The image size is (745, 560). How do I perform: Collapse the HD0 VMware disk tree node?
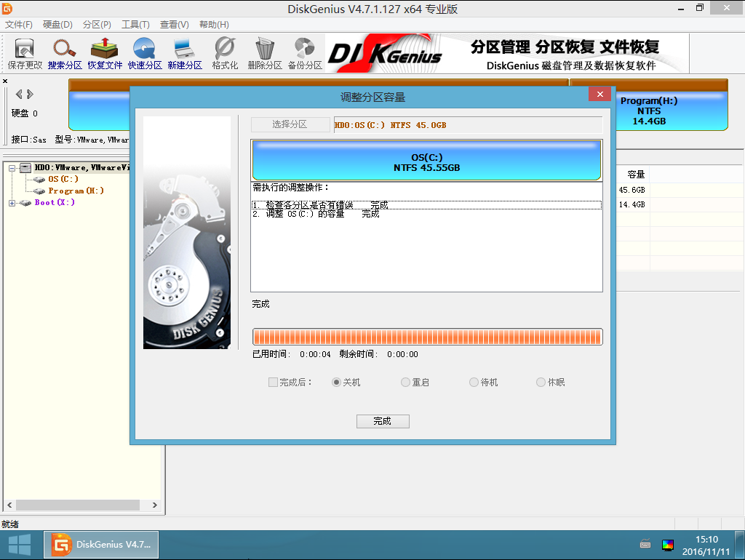point(12,168)
